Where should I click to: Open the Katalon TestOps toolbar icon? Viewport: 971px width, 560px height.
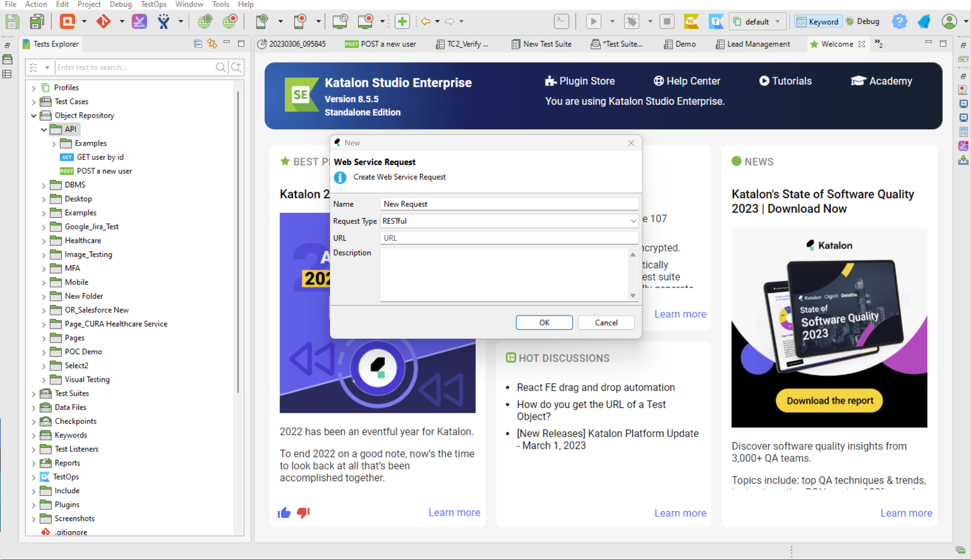point(716,21)
